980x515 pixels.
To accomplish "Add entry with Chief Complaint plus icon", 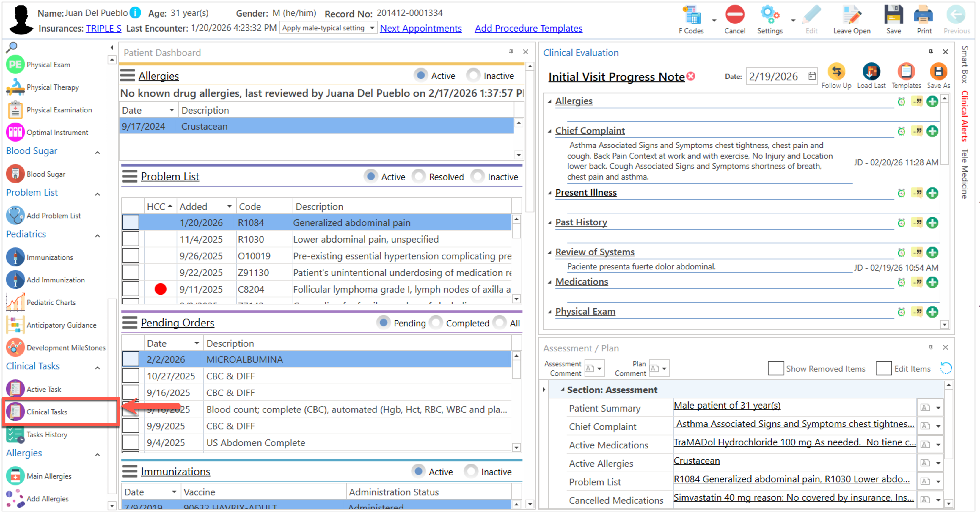I will [932, 131].
